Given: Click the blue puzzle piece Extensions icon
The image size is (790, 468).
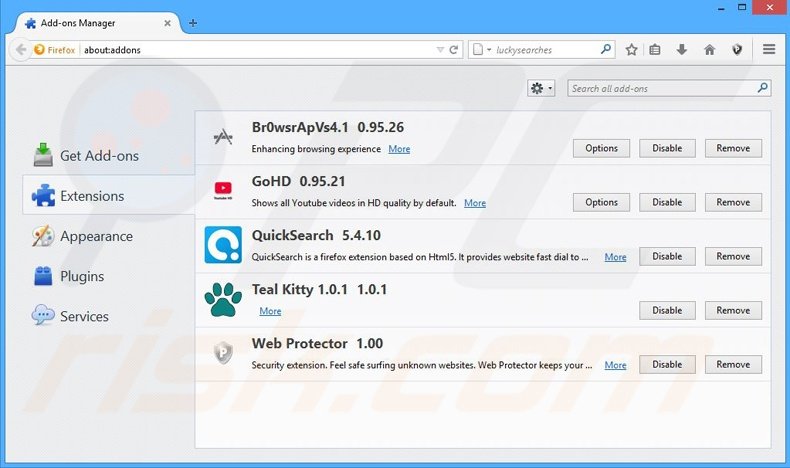Looking at the screenshot, I should 43,195.
